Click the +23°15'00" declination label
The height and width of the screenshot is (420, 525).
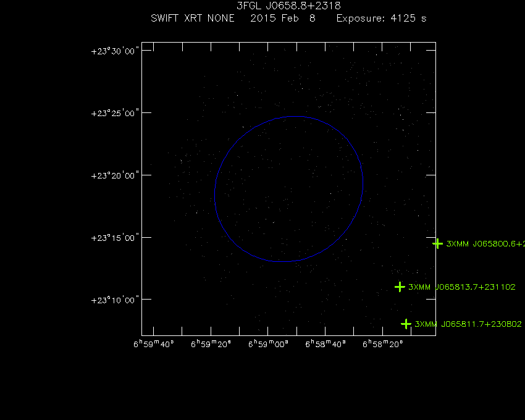[115, 238]
